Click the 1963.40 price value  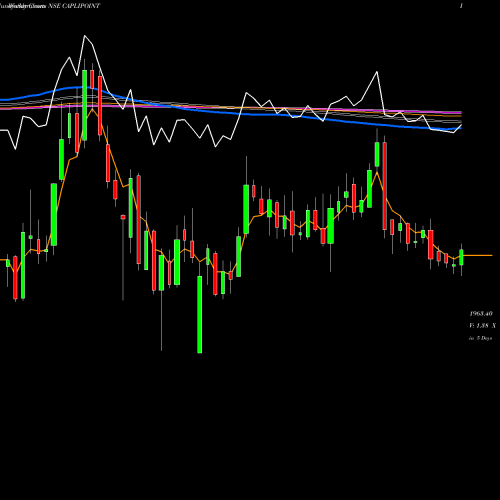click(481, 314)
